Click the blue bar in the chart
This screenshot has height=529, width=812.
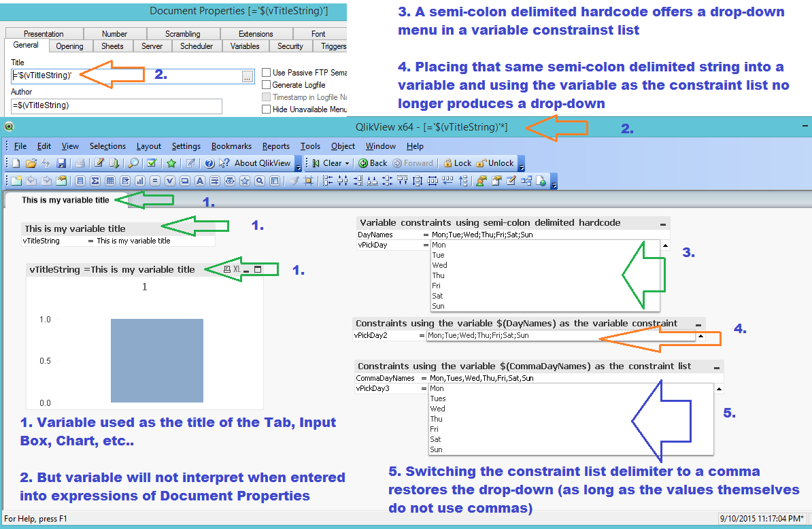(157, 360)
